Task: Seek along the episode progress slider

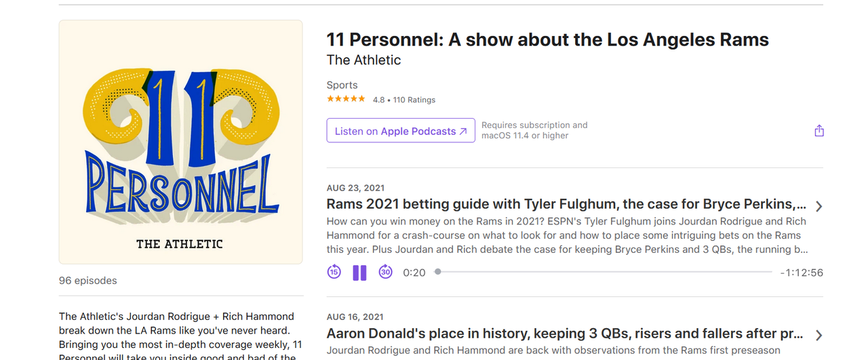Action: 604,272
